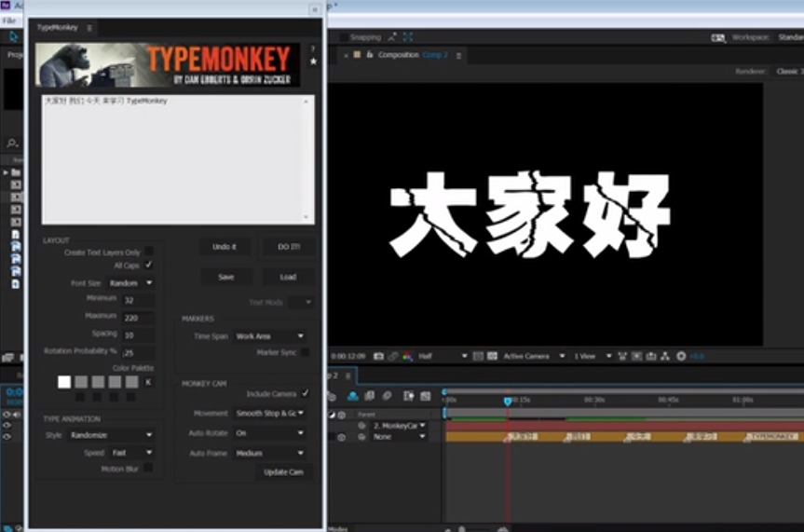
Task: Click the Timeline icon in viewer footer
Action: pos(651,356)
